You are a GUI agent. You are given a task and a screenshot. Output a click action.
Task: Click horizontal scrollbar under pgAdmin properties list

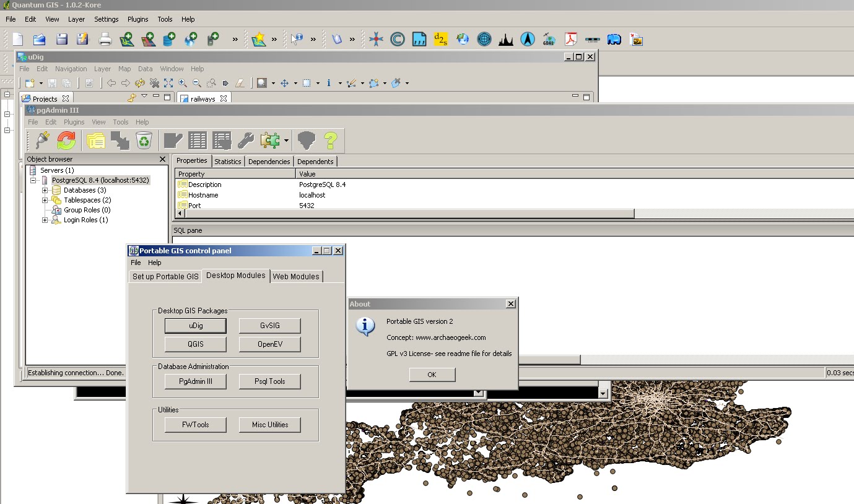tap(409, 214)
